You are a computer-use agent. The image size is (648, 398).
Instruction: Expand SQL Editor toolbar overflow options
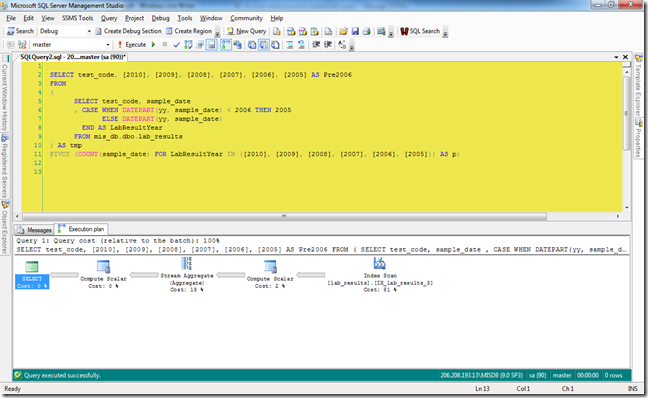(352, 45)
